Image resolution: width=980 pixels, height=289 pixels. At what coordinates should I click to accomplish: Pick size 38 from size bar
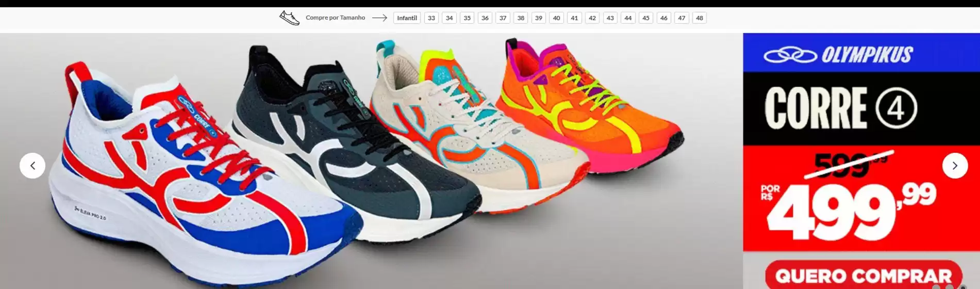click(x=521, y=18)
